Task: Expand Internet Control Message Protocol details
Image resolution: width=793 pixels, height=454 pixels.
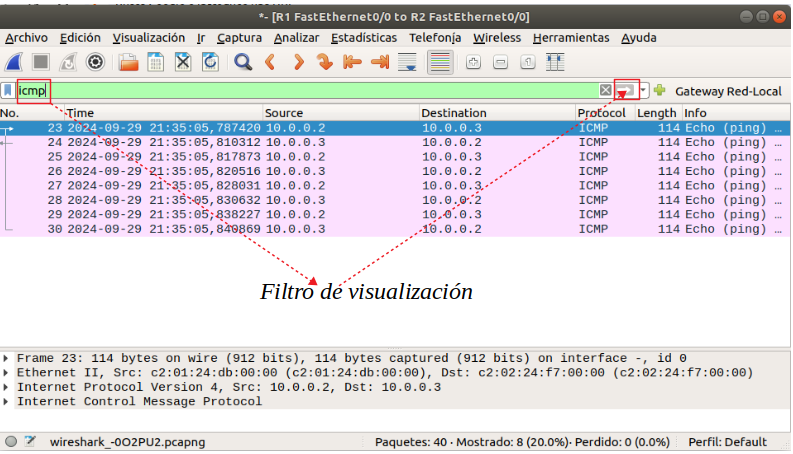Action: coord(6,402)
